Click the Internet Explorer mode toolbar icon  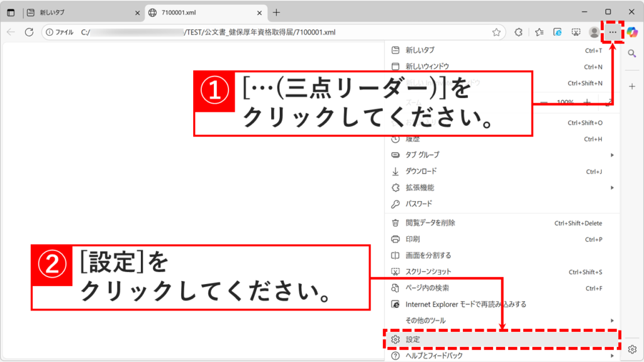557,31
